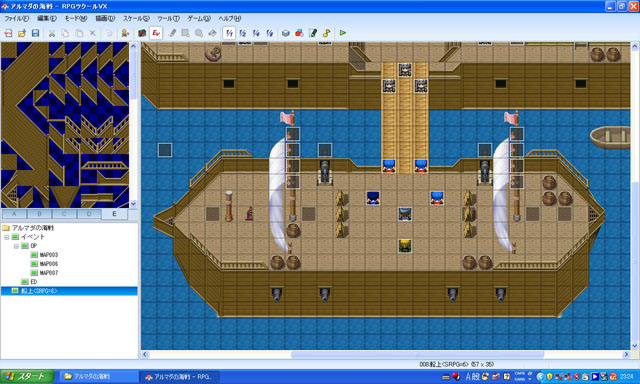Open the モード(M) menu
Image resolution: width=640 pixels, height=384 pixels.
(x=76, y=18)
